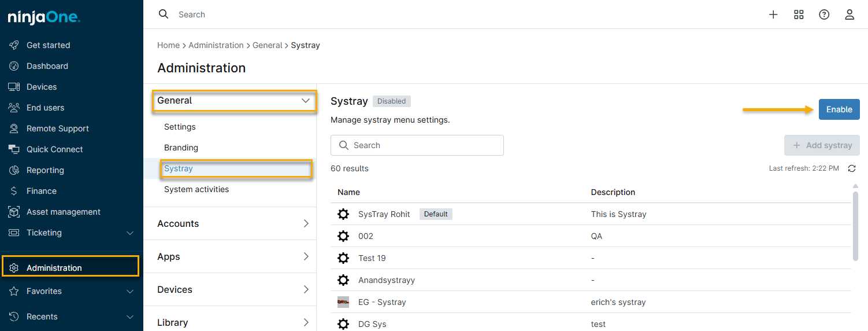Image resolution: width=868 pixels, height=331 pixels.
Task: Click the help question mark icon
Action: (x=824, y=14)
